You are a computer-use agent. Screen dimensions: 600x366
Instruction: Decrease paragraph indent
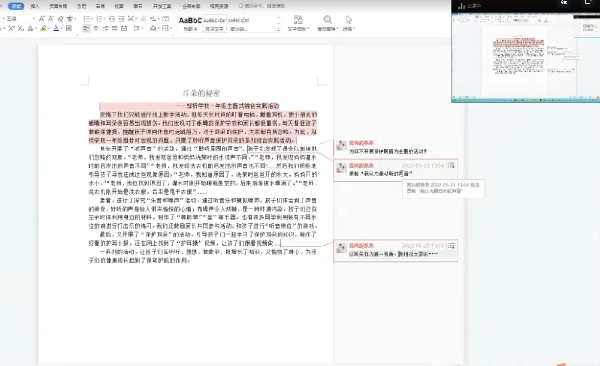pos(112,18)
